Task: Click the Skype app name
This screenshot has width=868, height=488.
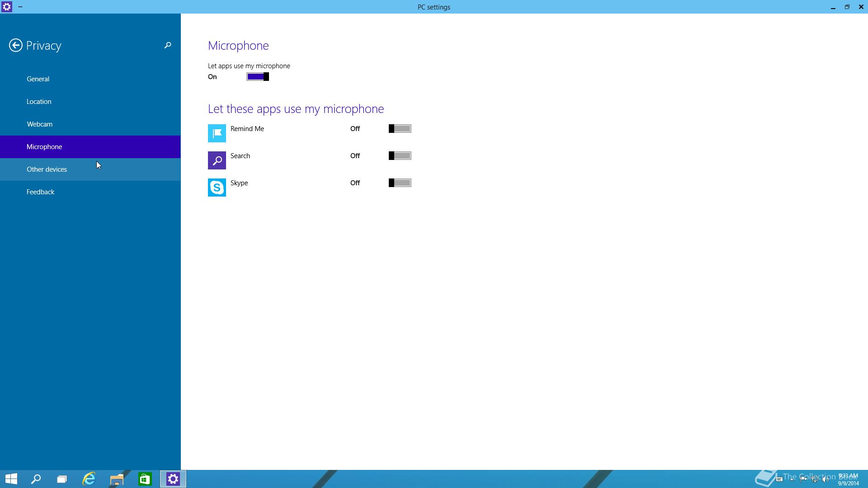Action: (x=239, y=183)
